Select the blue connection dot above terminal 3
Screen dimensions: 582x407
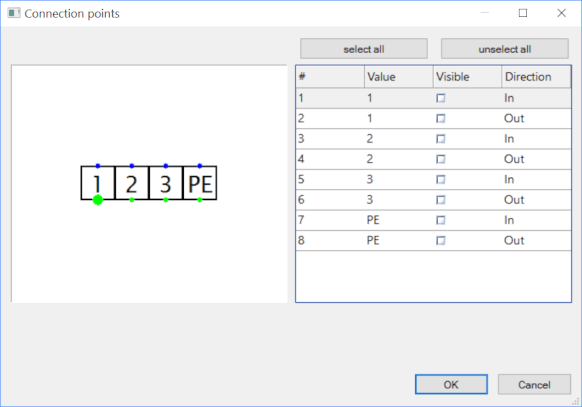click(166, 166)
